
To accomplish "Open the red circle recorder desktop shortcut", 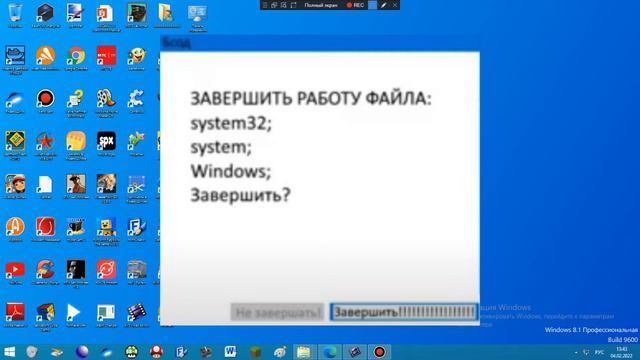I will click(45, 99).
